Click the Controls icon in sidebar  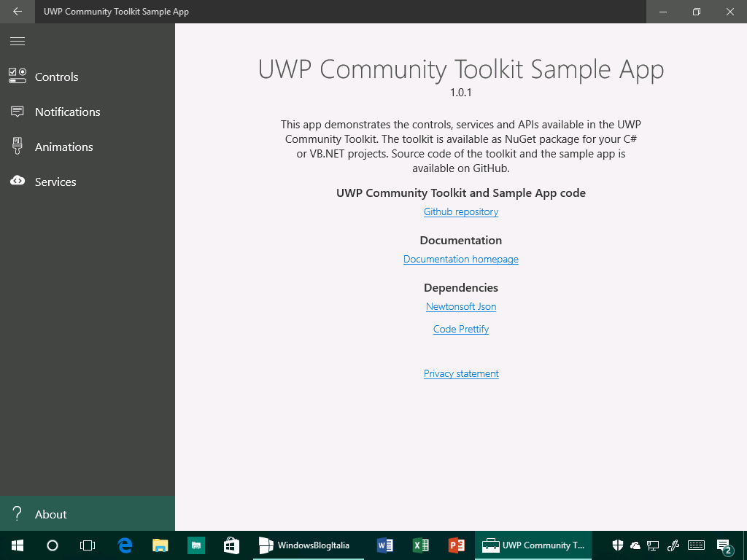tap(18, 76)
